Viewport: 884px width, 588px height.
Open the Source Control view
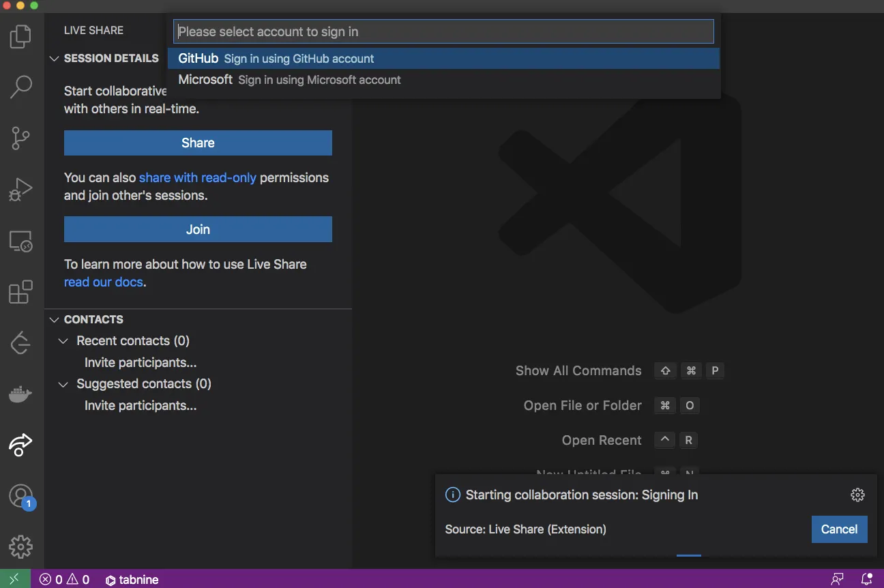pos(21,138)
